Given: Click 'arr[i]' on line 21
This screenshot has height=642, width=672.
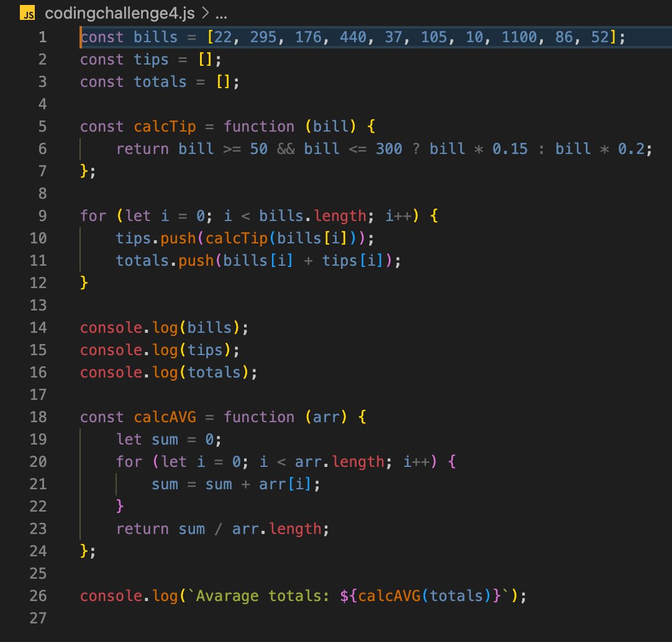Looking at the screenshot, I should coord(284,484).
